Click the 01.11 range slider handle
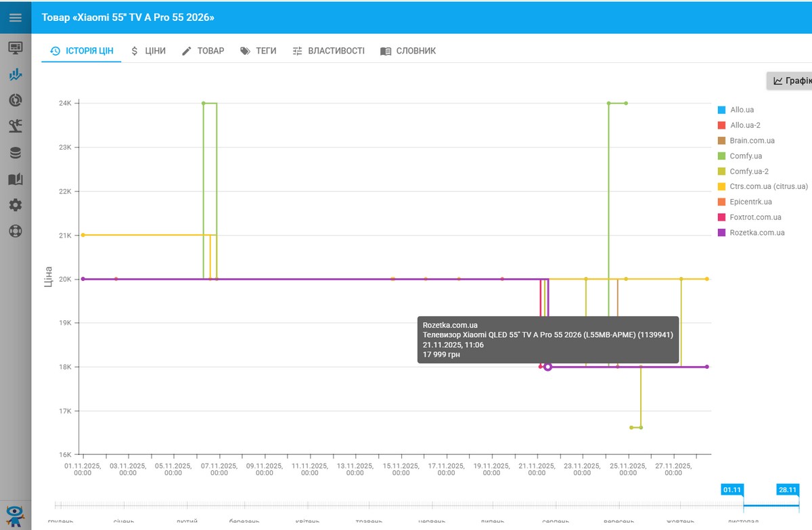This screenshot has height=530, width=812. 732,490
